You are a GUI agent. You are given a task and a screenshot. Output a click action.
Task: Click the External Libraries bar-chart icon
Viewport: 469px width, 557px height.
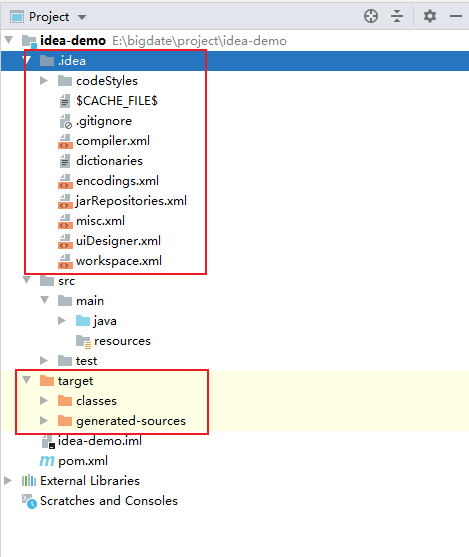tap(29, 481)
